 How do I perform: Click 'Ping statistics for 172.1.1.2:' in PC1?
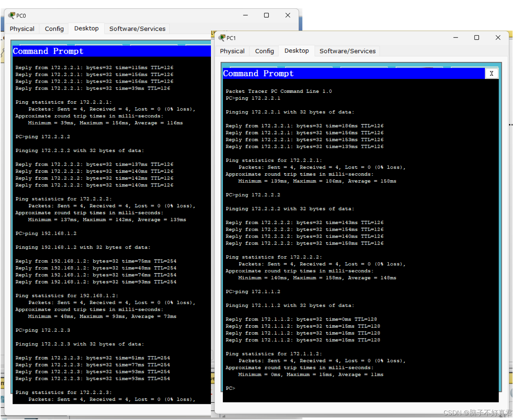(x=274, y=354)
